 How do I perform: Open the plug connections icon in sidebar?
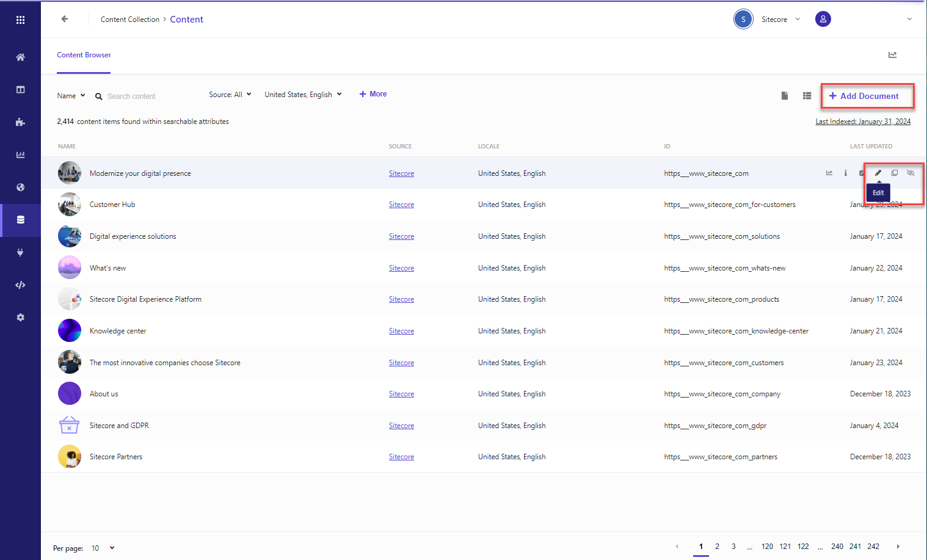tap(20, 252)
